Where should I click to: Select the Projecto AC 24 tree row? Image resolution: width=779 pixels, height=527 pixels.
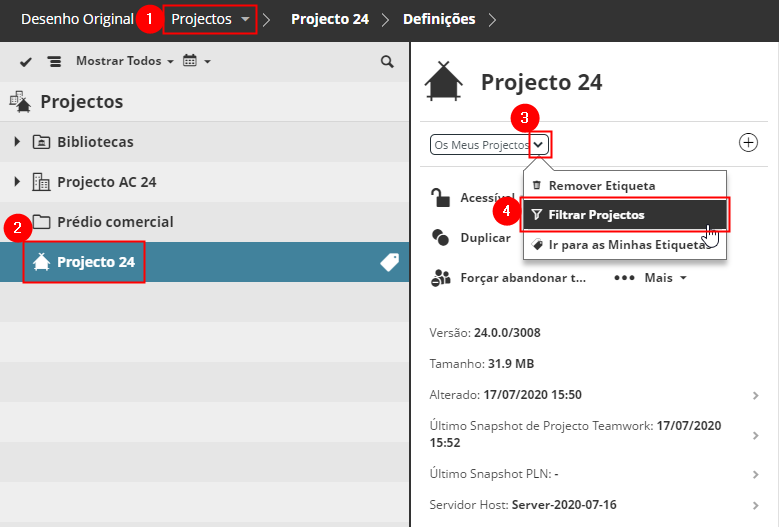point(205,182)
